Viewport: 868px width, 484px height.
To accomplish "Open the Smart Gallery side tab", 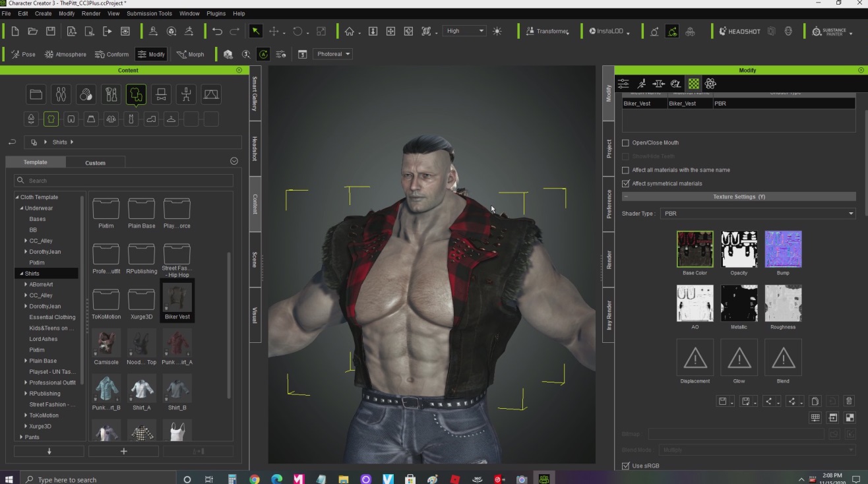I will [255, 94].
